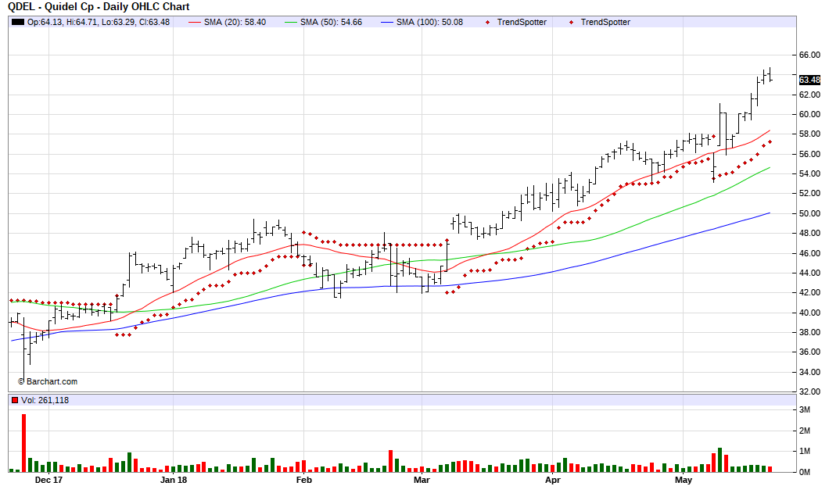829x504 pixels.
Task: Click the 56.00 price axis label
Action: pyautogui.click(x=809, y=154)
